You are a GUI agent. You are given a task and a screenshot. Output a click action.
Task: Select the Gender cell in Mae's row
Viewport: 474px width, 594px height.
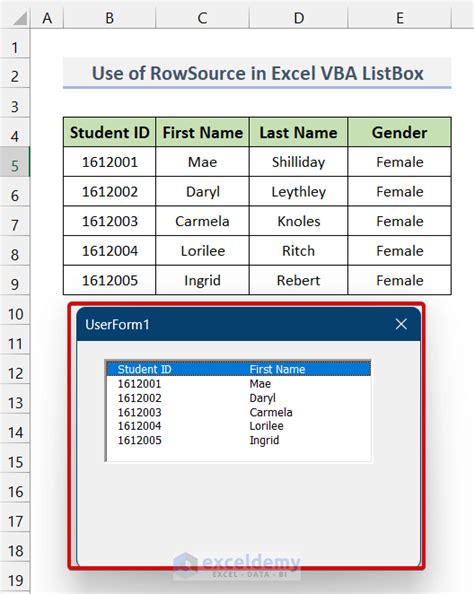(x=400, y=162)
